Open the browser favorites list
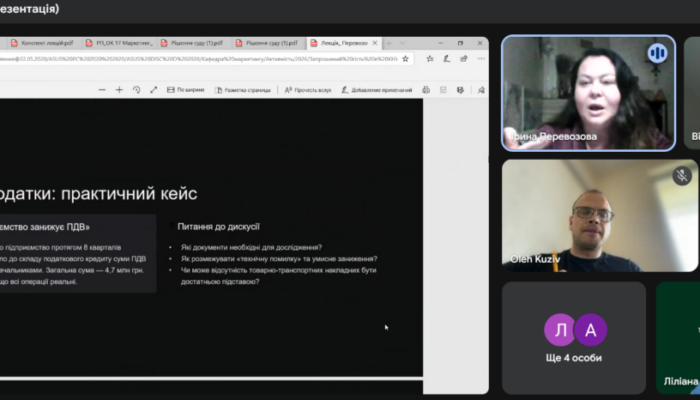This screenshot has height=400, width=700. coord(429,58)
